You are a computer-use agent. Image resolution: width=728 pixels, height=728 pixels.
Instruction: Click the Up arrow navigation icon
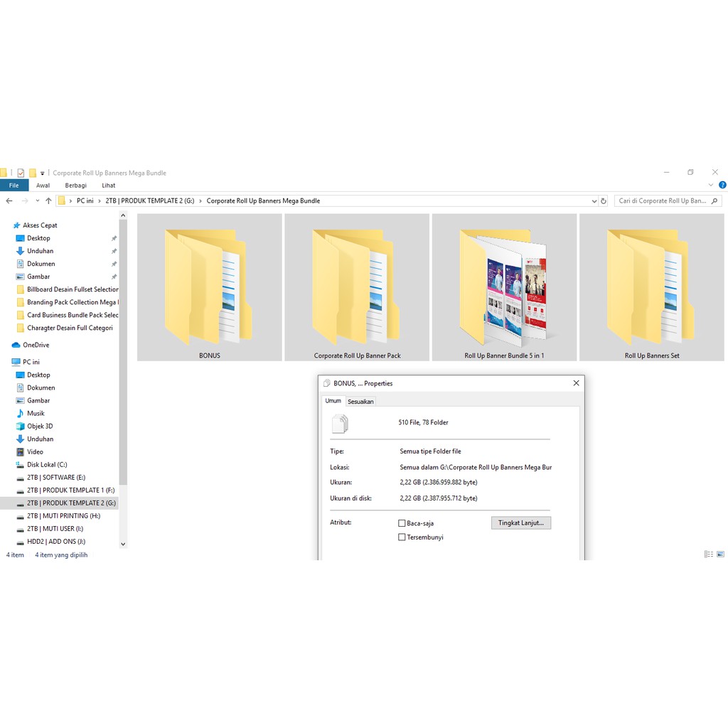point(48,201)
